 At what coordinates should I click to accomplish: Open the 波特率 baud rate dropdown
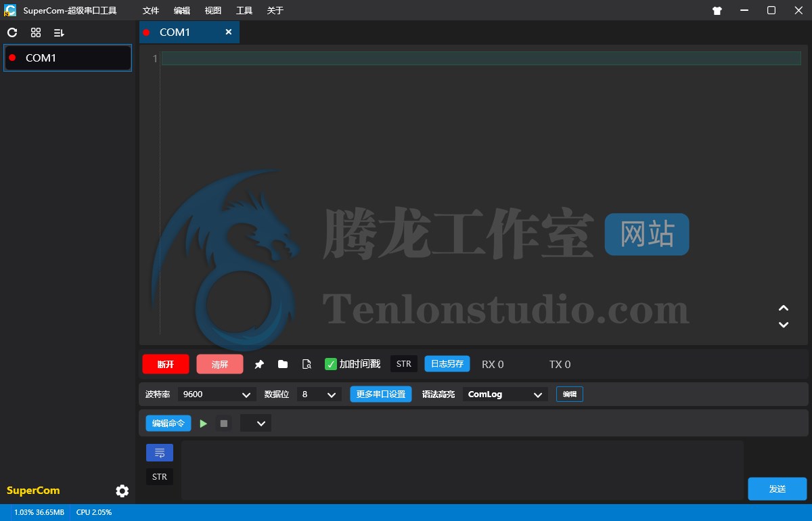[x=217, y=394]
